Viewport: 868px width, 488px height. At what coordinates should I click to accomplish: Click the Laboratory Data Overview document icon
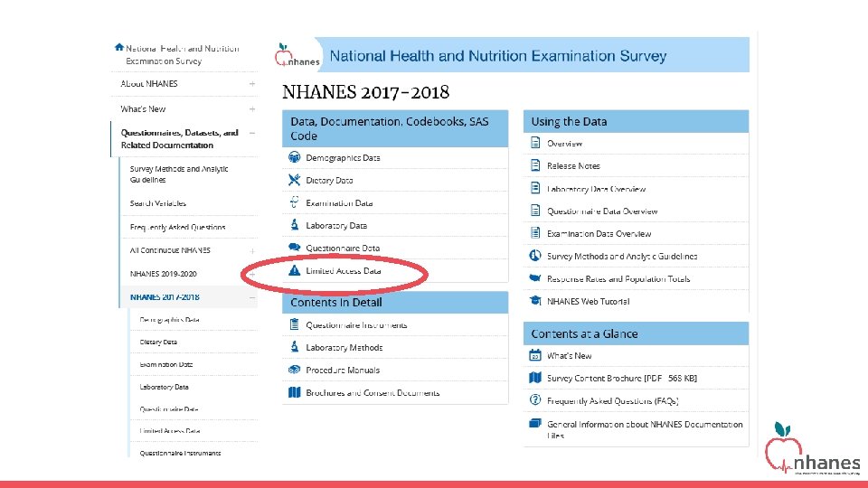point(535,188)
